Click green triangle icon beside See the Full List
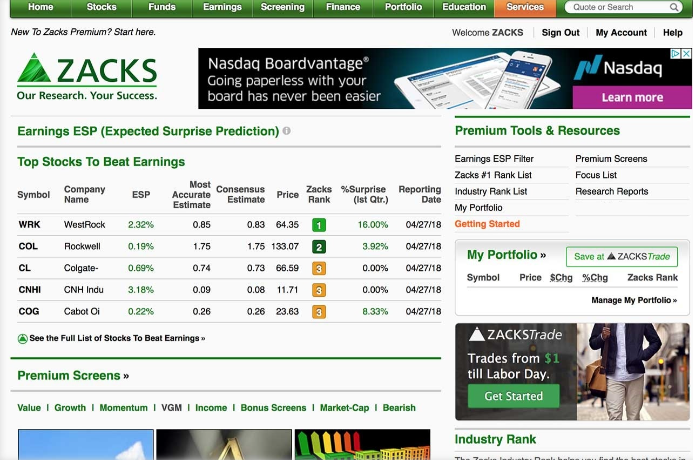 pos(23,338)
